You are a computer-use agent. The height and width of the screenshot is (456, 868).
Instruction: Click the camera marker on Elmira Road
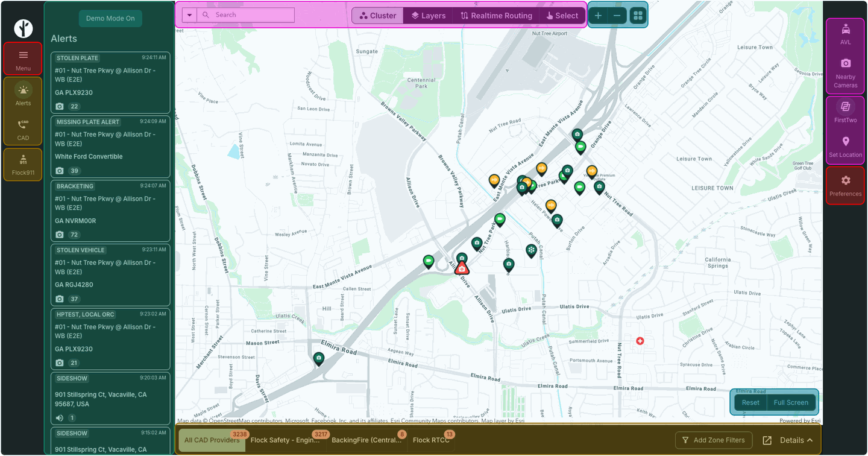(319, 359)
